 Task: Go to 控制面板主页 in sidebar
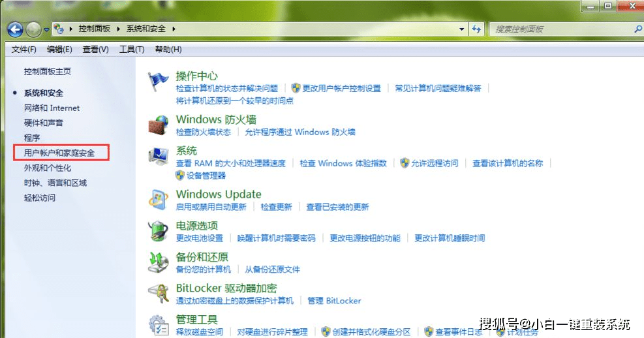47,72
